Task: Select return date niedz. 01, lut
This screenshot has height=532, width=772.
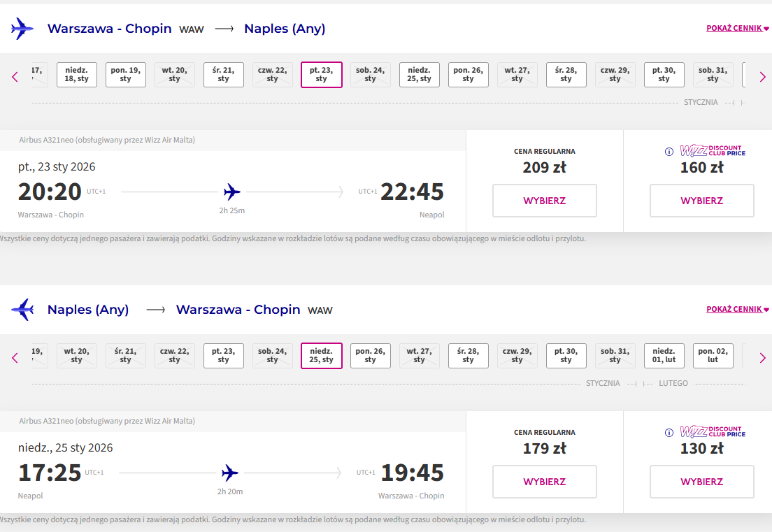Action: click(664, 356)
